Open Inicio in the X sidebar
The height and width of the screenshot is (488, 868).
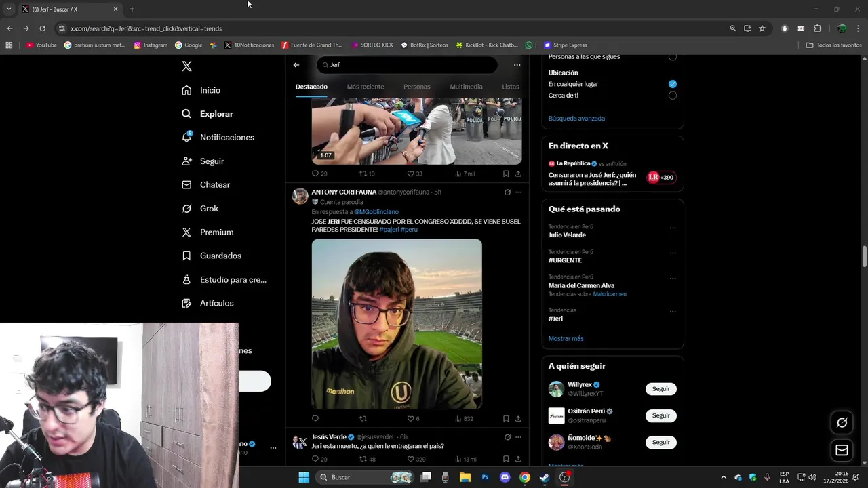click(201, 90)
